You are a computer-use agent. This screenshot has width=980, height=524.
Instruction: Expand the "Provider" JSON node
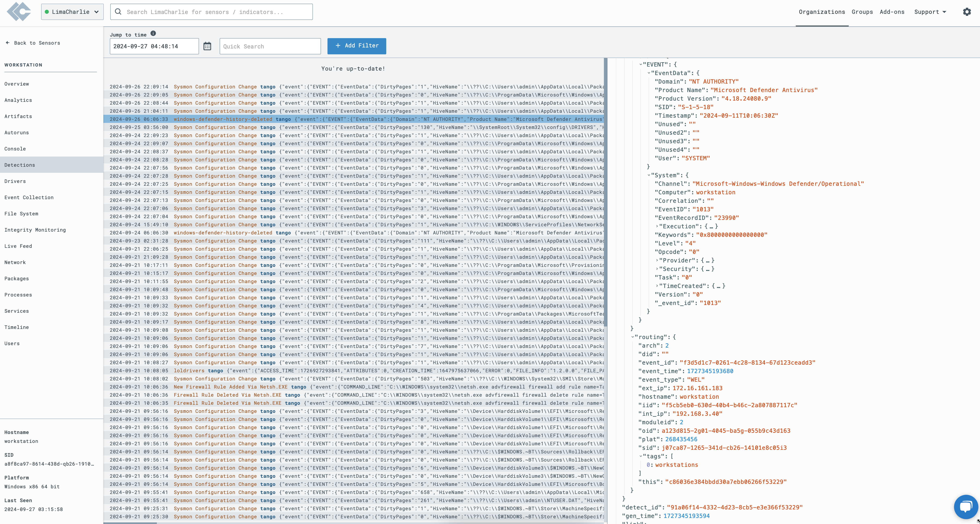click(657, 260)
